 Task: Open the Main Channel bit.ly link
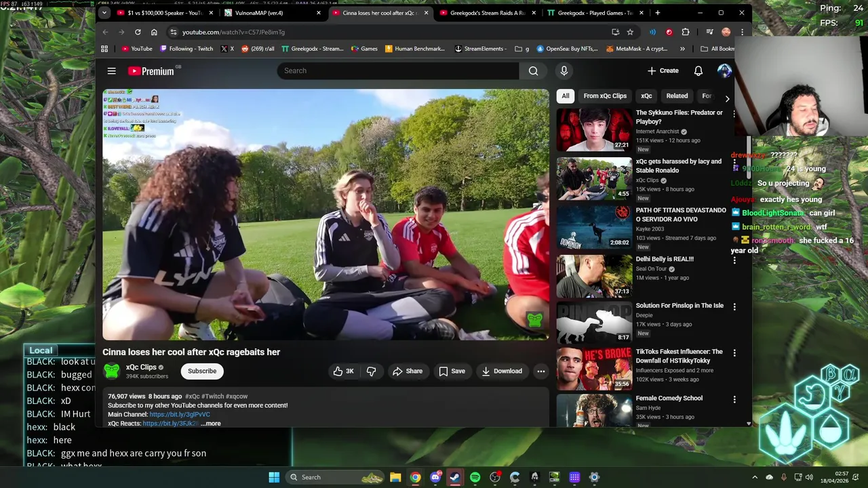click(x=180, y=414)
